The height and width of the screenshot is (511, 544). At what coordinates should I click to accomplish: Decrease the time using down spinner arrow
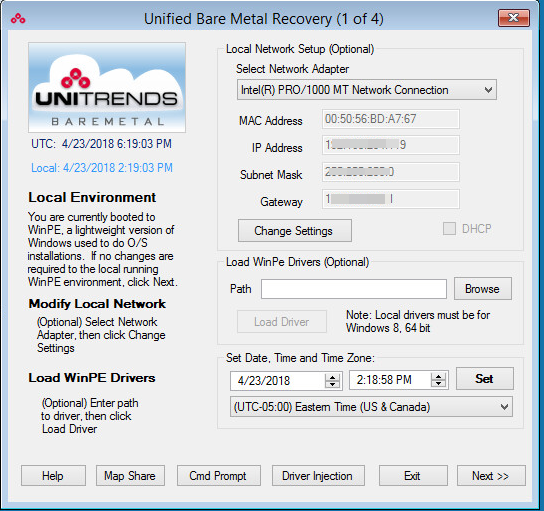click(439, 384)
